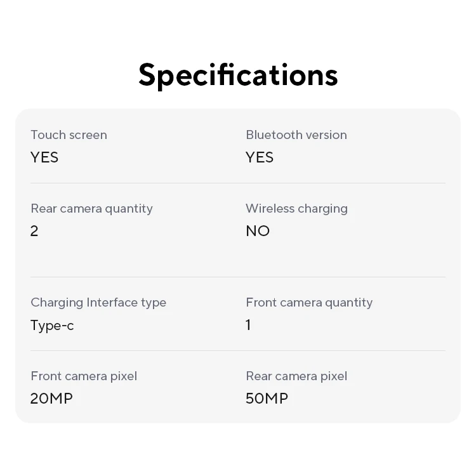Select the Front camera quantity label
The image size is (476, 476).
point(309,302)
